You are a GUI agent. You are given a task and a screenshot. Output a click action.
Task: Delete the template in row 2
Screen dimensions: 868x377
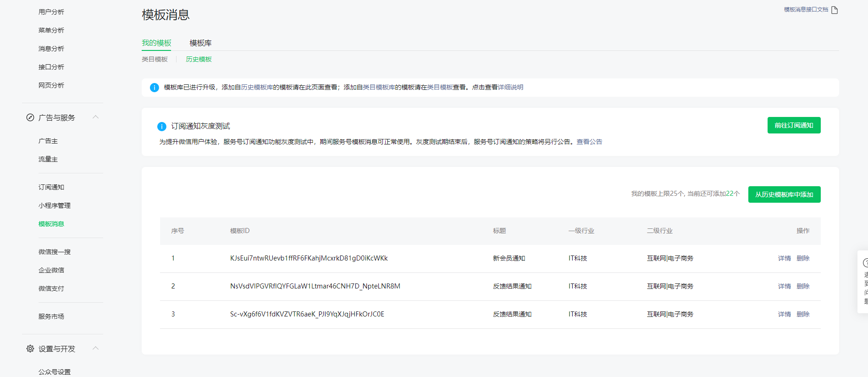[803, 286]
